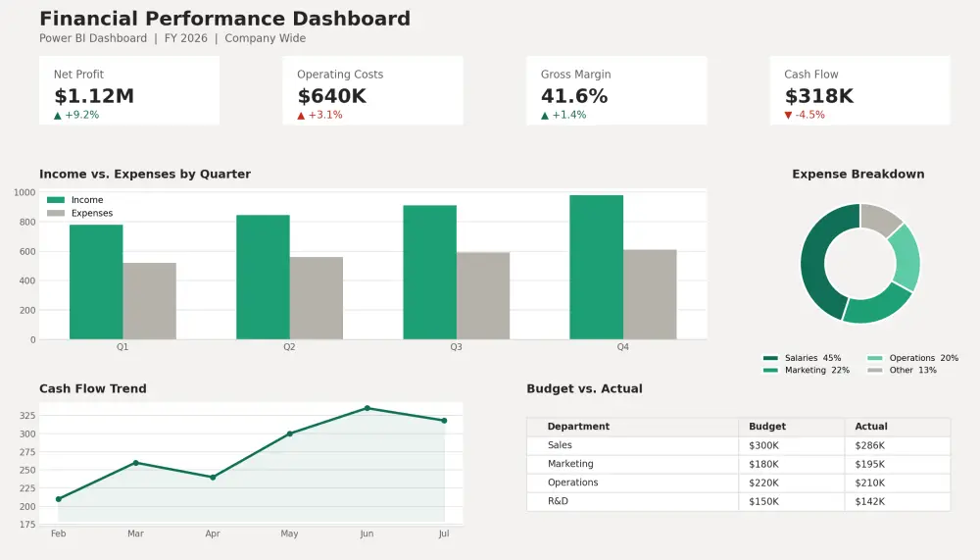Click the Cash Flow red down arrow
980x560 pixels.
point(788,115)
